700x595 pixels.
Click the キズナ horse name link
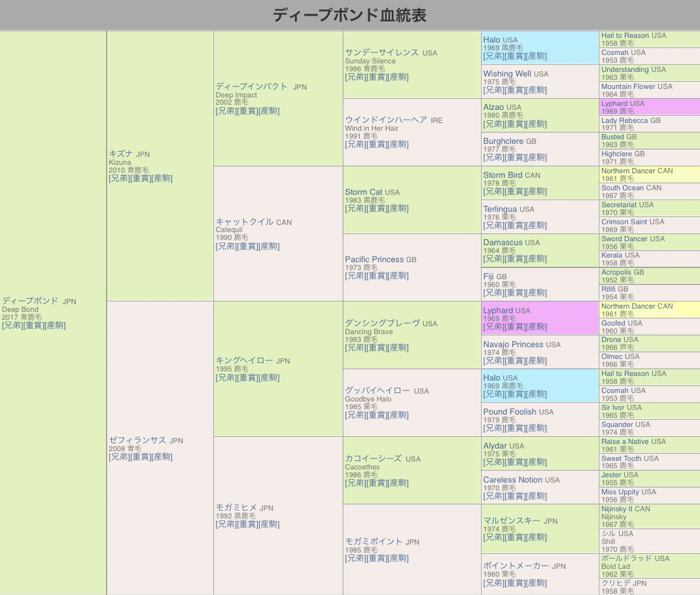pyautogui.click(x=121, y=154)
